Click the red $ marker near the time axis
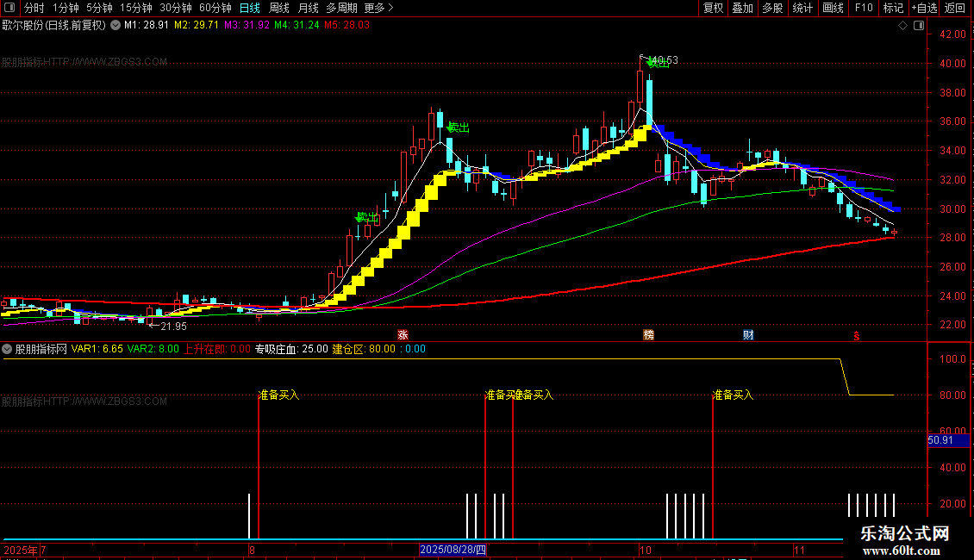The image size is (974, 560). click(x=857, y=336)
